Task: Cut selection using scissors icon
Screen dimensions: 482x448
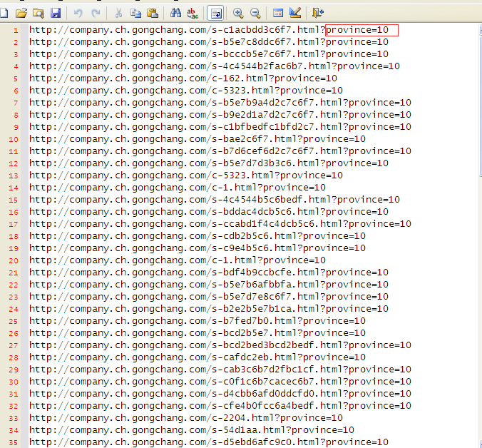Action: [118, 13]
